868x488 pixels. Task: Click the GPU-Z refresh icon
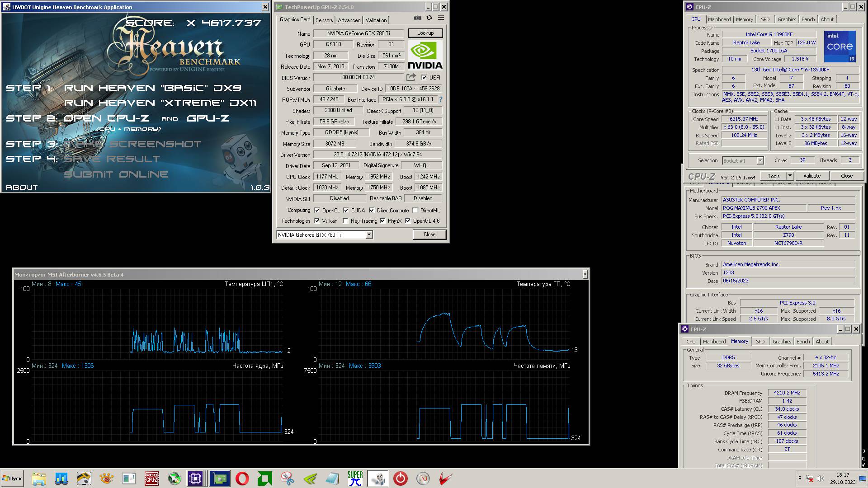point(429,18)
